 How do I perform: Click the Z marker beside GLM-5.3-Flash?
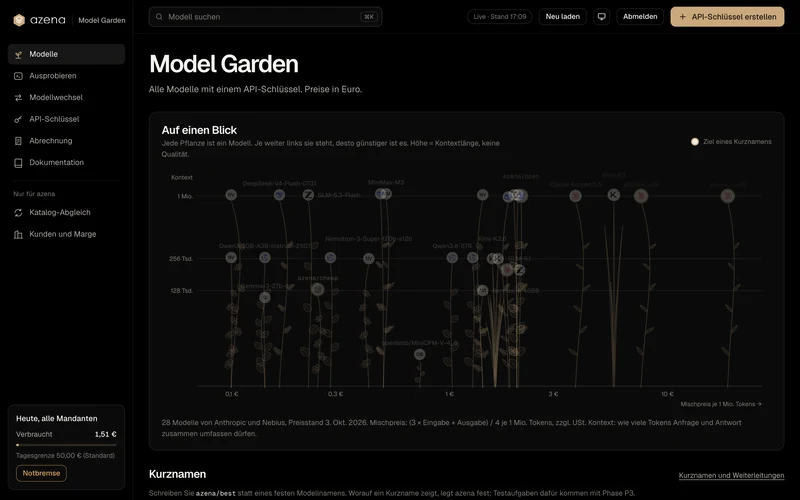tap(308, 195)
